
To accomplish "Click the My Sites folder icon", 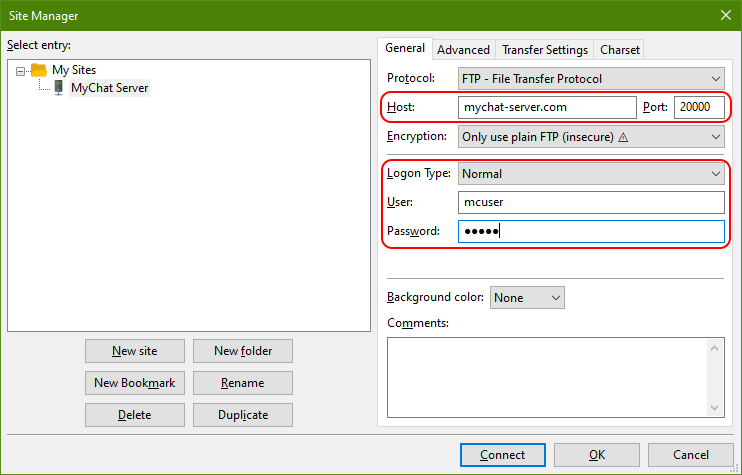I will 39,70.
